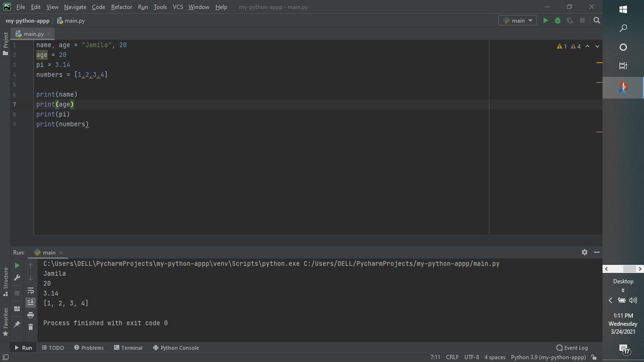The height and width of the screenshot is (362, 644).
Task: Open Windows search magnifier on taskbar
Action: pos(623,28)
